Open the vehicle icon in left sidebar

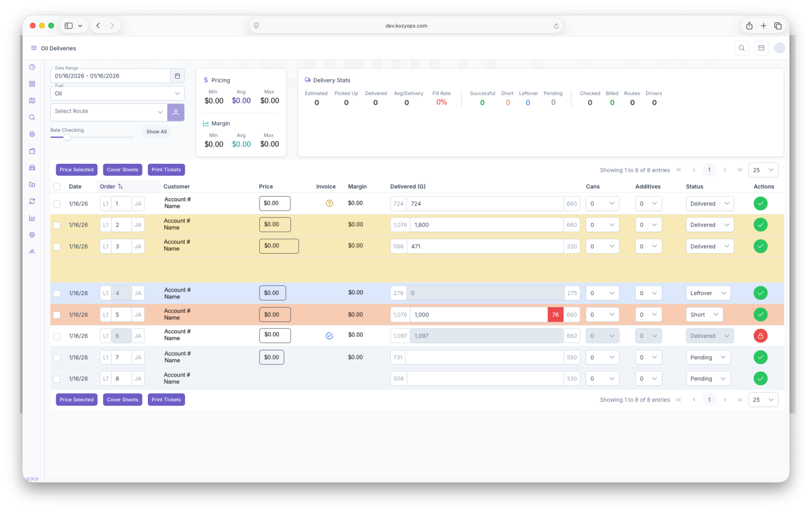32,168
